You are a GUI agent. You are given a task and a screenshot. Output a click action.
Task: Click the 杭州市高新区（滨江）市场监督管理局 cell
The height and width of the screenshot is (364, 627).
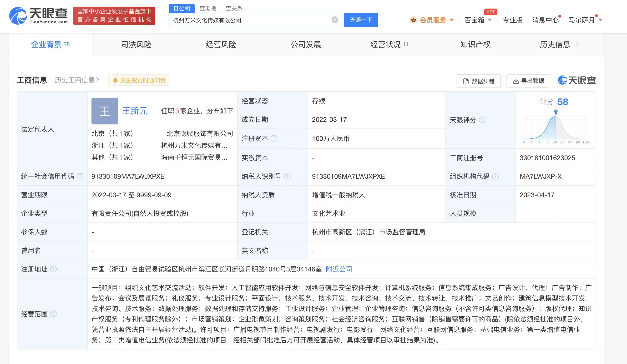369,232
